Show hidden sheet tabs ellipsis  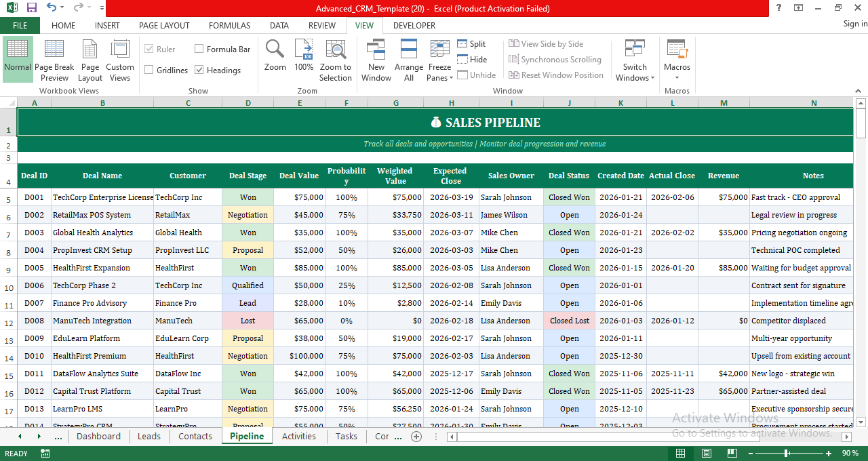(x=58, y=437)
